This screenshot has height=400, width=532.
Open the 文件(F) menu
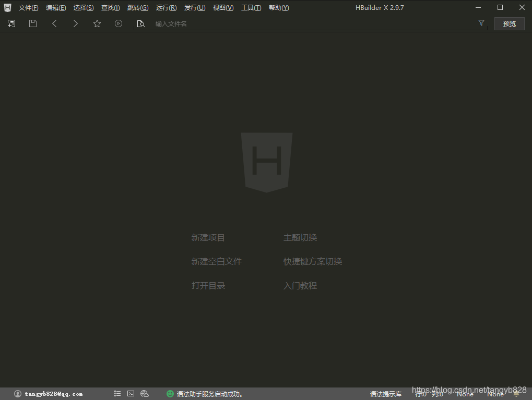(29, 7)
